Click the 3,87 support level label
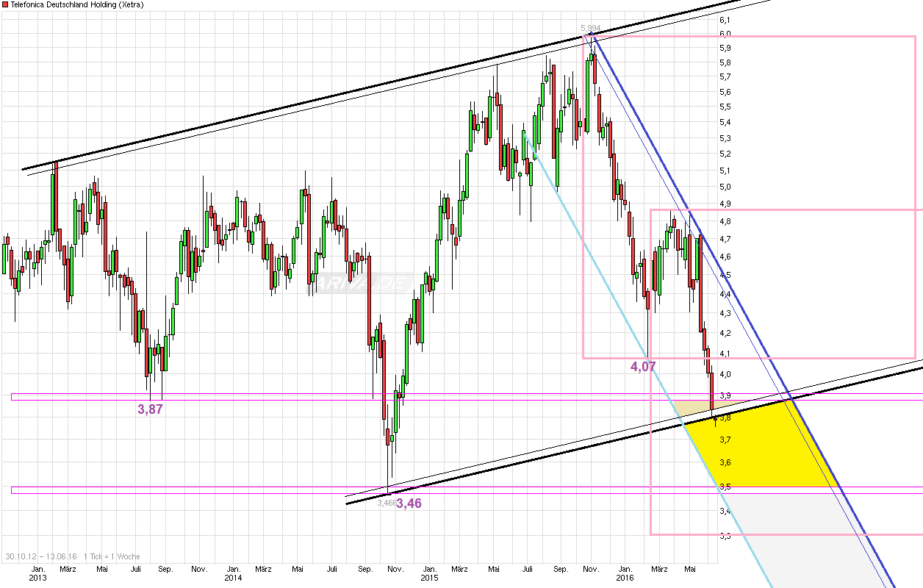 (149, 408)
